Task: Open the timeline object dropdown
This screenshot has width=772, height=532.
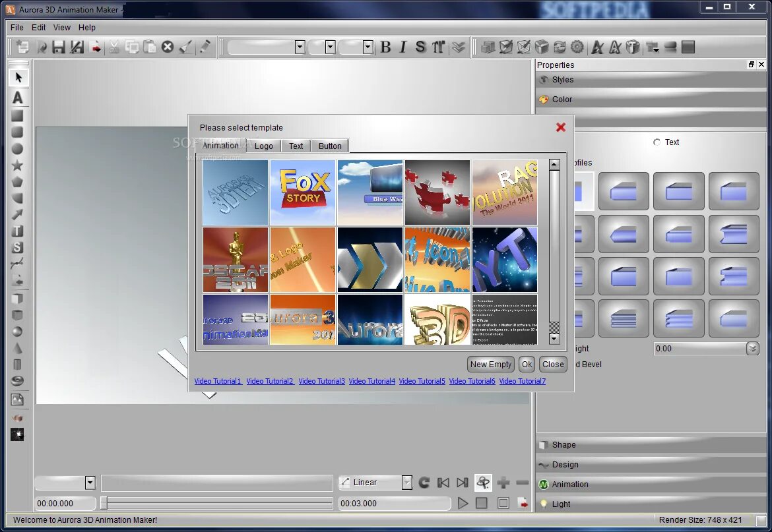Action: click(90, 483)
